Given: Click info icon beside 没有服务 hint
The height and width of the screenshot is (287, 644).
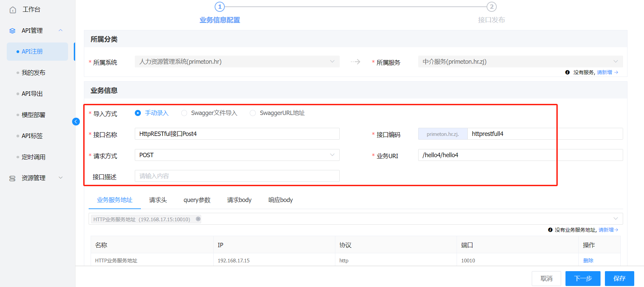Looking at the screenshot, I should [567, 73].
